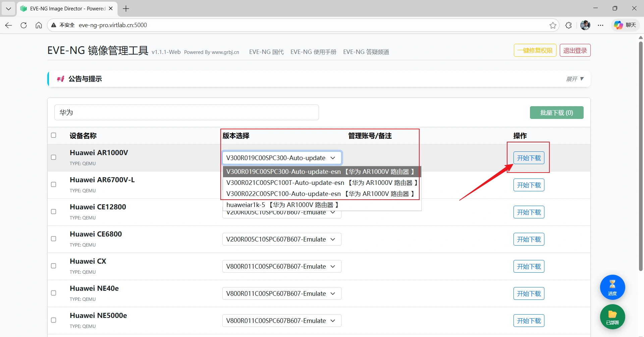Check the Huawei AR6700V-L row checkbox
This screenshot has height=337, width=644.
(53, 185)
